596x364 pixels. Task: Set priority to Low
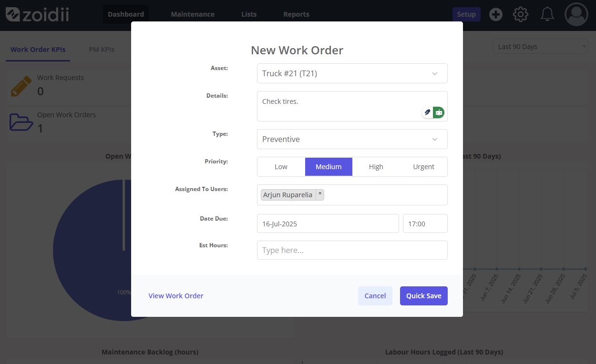pyautogui.click(x=281, y=167)
